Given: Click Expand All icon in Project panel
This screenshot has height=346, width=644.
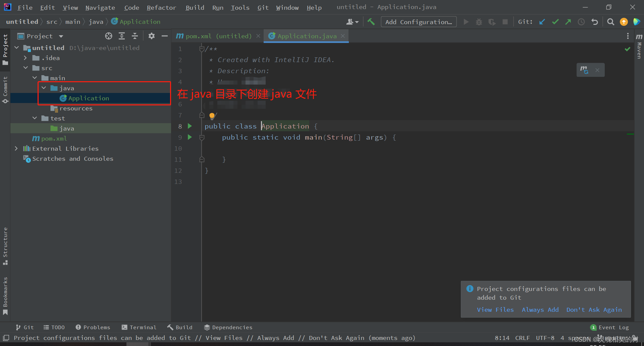Looking at the screenshot, I should click(122, 36).
